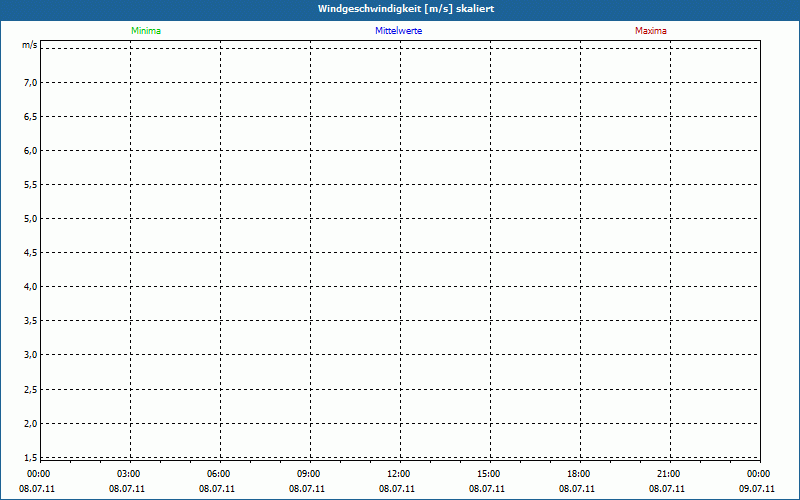Click the green Minima legend label

click(146, 31)
